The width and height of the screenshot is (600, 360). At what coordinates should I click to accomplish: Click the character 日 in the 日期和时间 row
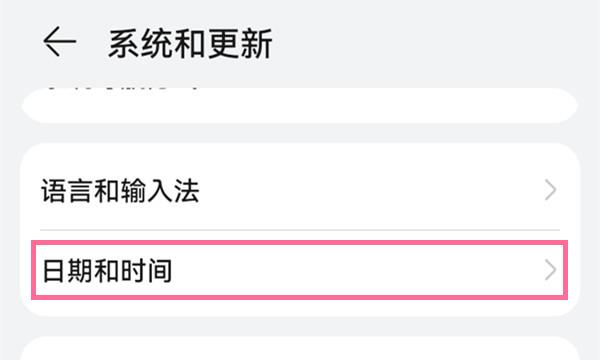[53, 271]
